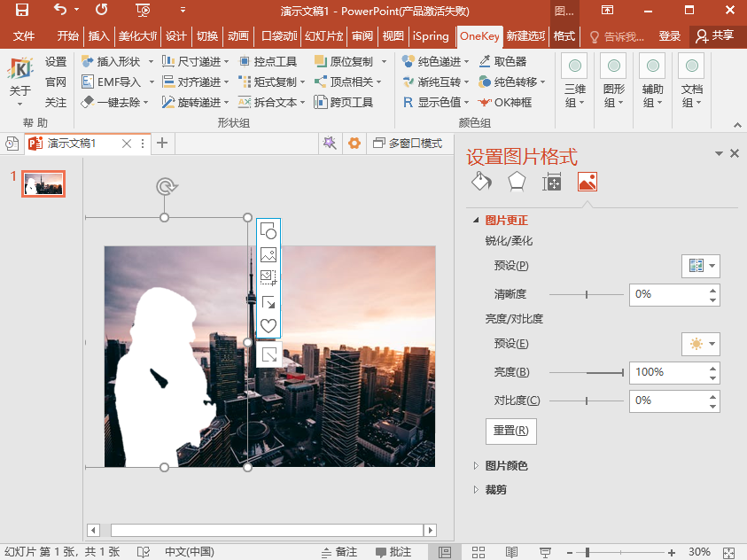Undo the last action

tap(59, 10)
